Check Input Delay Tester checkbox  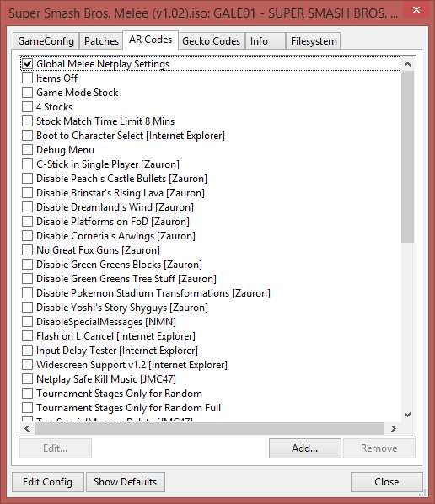click(27, 350)
